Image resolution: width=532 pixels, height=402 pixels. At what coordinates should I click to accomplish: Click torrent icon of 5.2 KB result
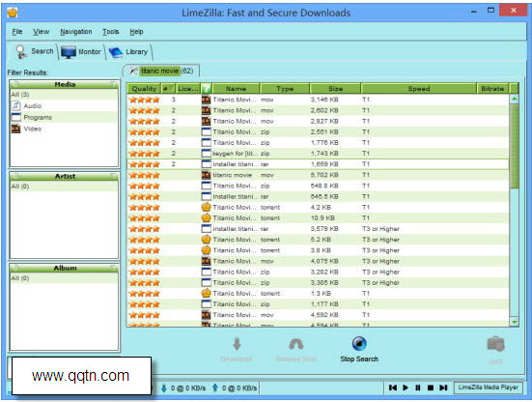tap(206, 240)
